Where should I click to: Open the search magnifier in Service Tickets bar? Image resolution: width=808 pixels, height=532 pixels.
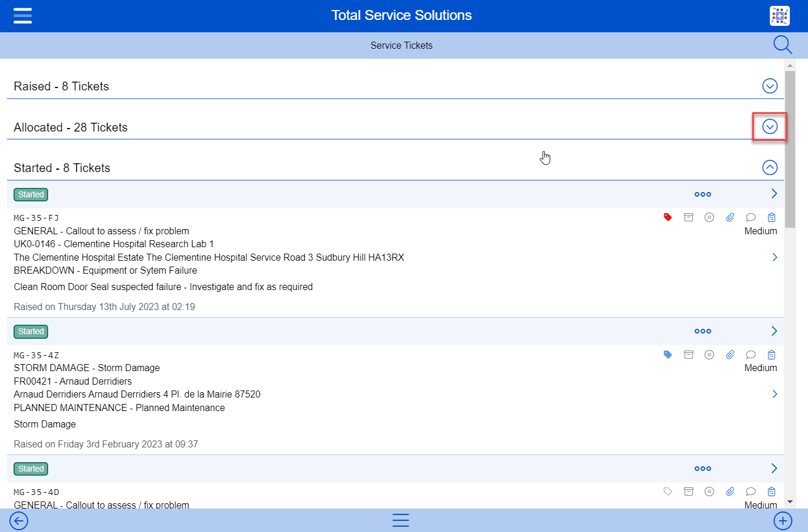(782, 45)
